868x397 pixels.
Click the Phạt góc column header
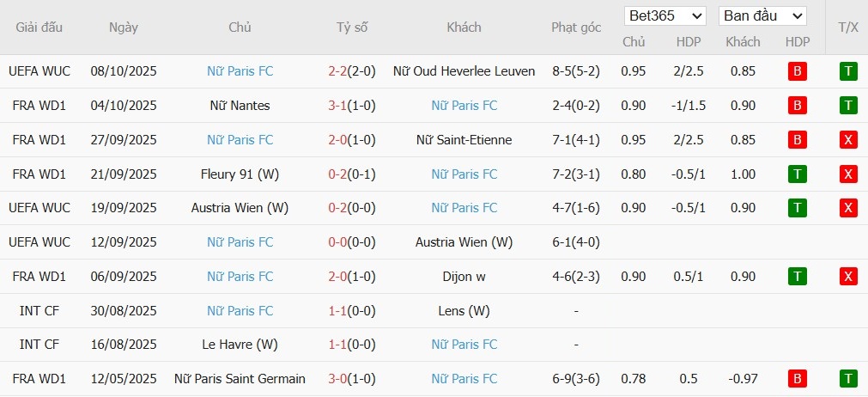[576, 27]
